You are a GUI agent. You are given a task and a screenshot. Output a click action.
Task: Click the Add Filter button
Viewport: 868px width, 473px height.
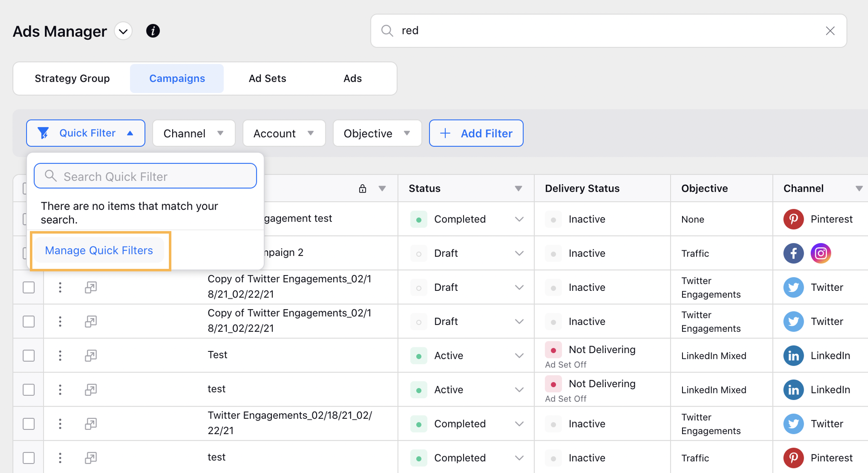pos(476,133)
